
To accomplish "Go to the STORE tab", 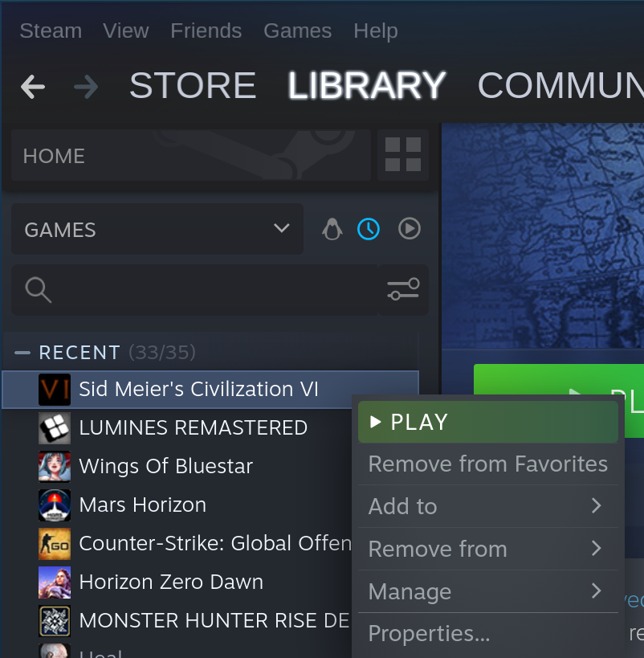I will point(193,85).
